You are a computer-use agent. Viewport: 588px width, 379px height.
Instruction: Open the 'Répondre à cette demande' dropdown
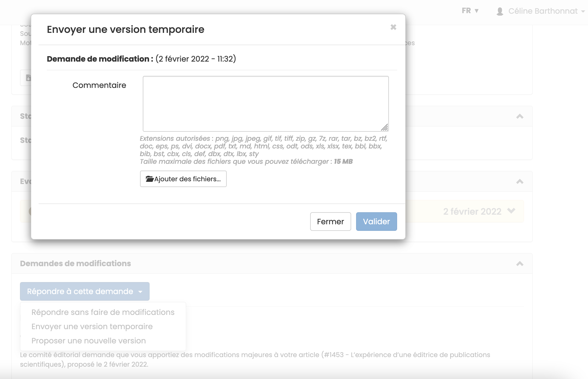tap(85, 291)
